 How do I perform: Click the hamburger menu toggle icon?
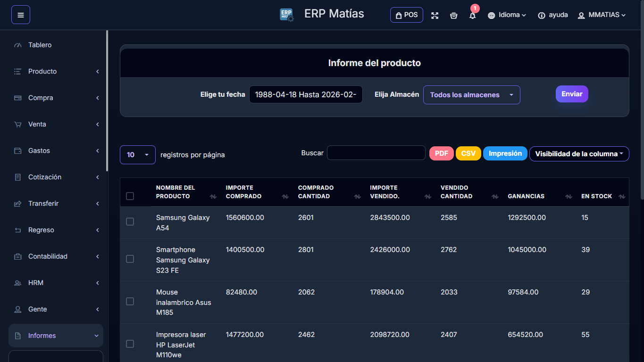tap(21, 15)
